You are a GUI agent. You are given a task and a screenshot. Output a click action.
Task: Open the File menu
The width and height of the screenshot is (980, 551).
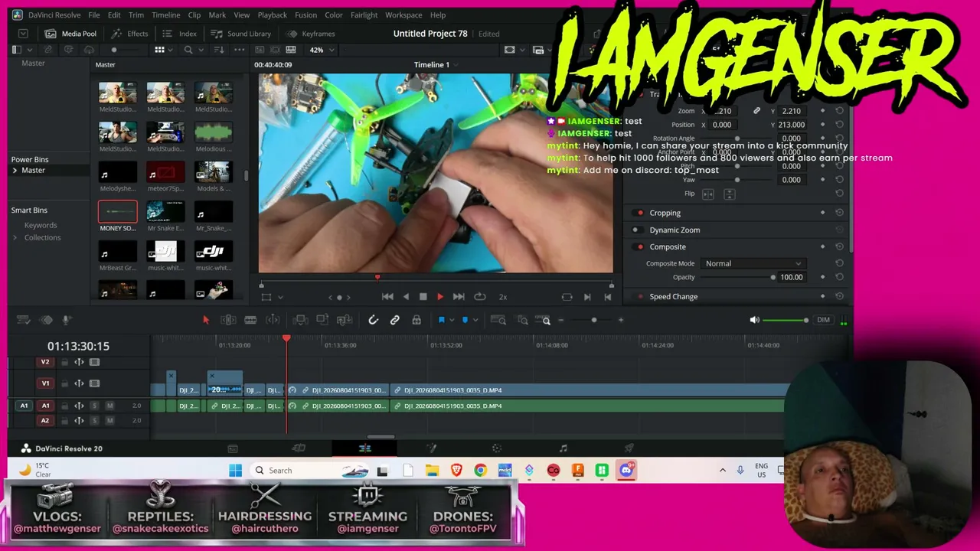click(94, 15)
